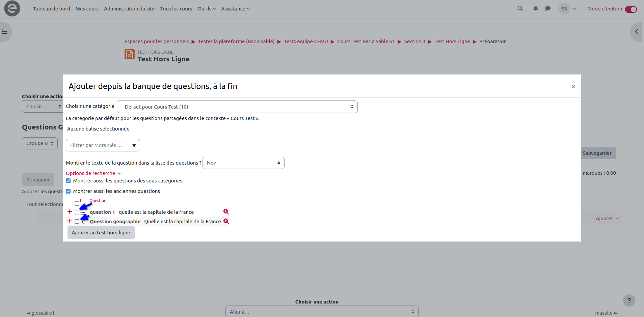Screen dimensions: 644x317
Task: Click the Ajouter au test hors-ligne button
Action: 101,233
